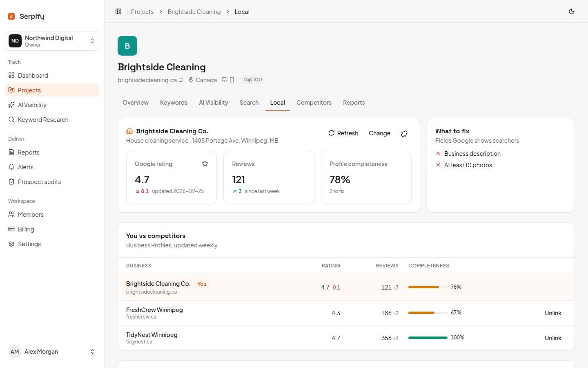This screenshot has width=588, height=368.
Task: Click the green B project avatar
Action: [127, 46]
